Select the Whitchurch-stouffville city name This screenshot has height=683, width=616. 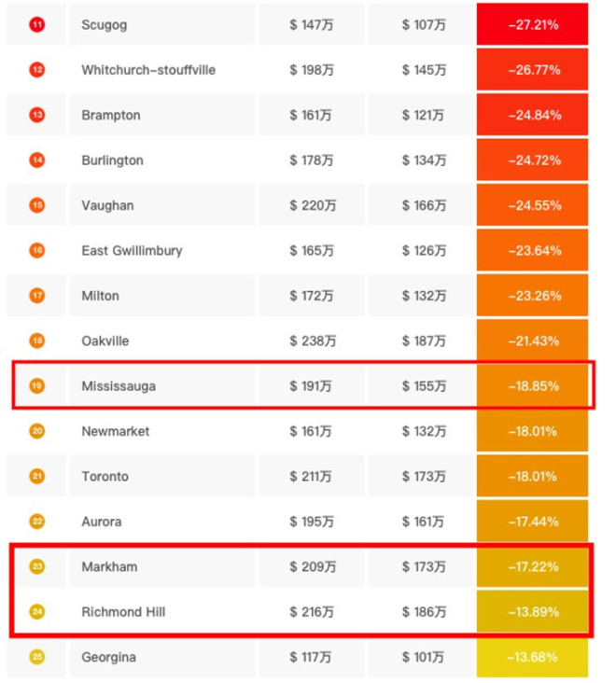(x=148, y=70)
